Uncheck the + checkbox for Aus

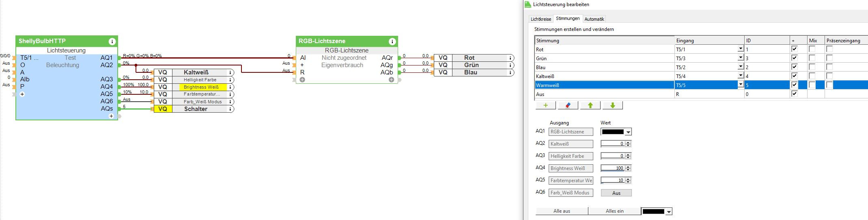[794, 94]
